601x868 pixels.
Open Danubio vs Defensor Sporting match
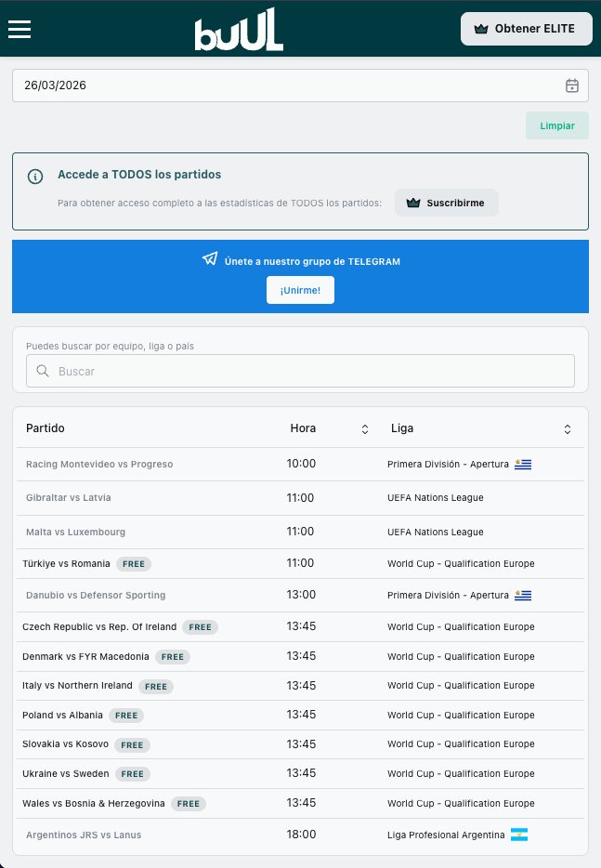pos(96,595)
